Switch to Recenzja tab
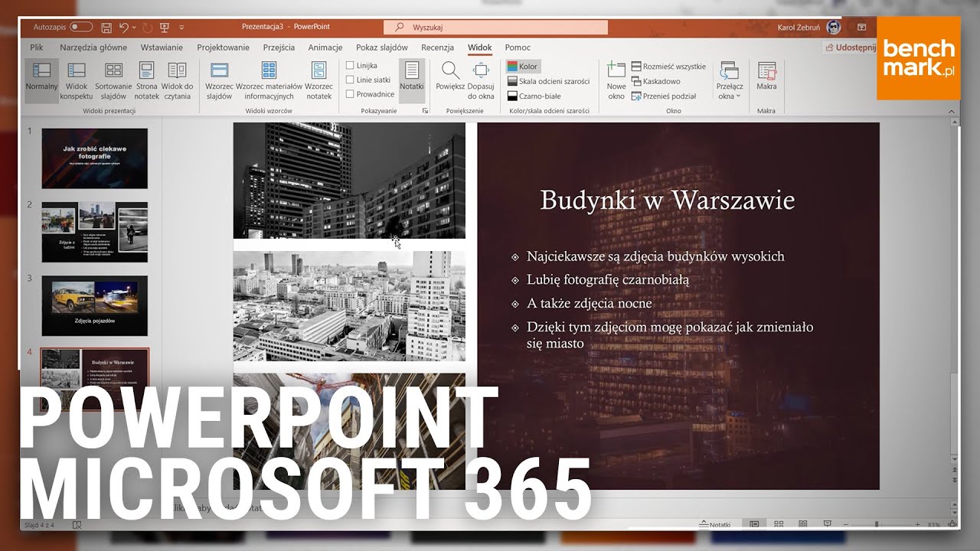 (x=438, y=47)
